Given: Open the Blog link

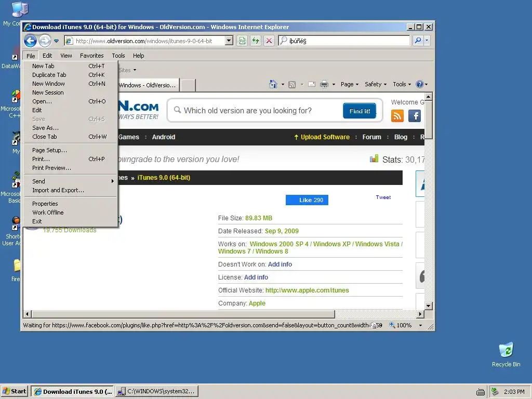Looking at the screenshot, I should point(401,137).
